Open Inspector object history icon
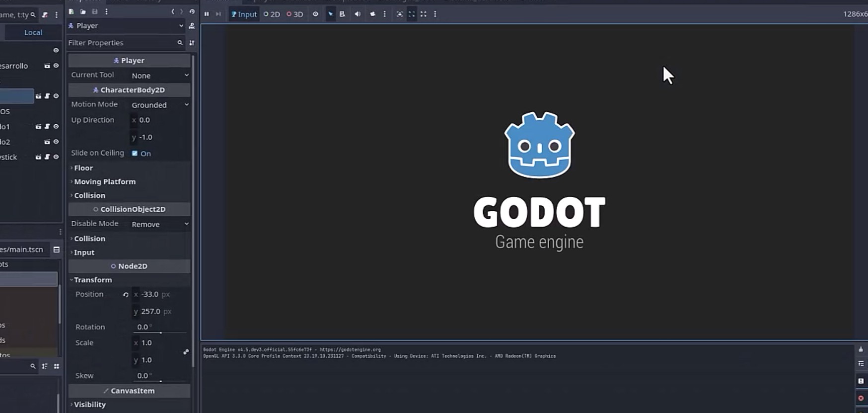The height and width of the screenshot is (413, 868). click(192, 11)
